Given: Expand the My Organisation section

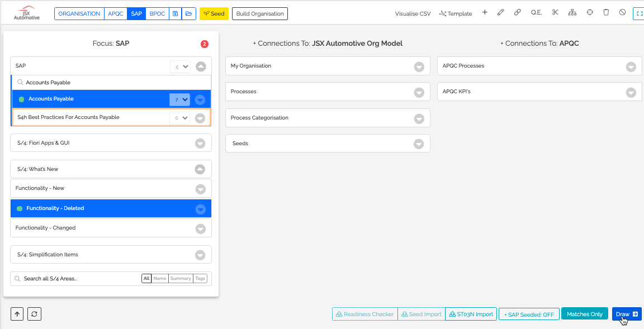Looking at the screenshot, I should [419, 66].
